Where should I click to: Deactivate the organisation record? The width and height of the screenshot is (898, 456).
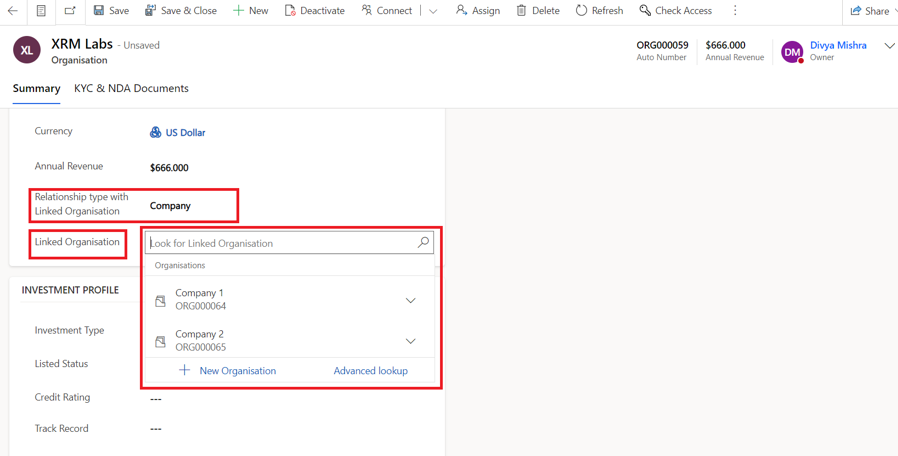pyautogui.click(x=314, y=11)
